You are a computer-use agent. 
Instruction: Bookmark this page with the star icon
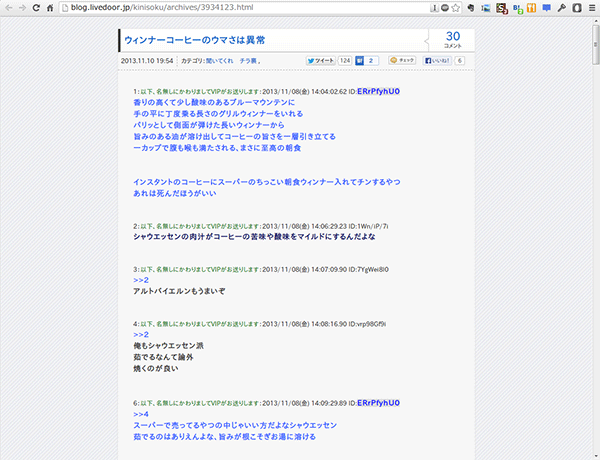click(456, 8)
